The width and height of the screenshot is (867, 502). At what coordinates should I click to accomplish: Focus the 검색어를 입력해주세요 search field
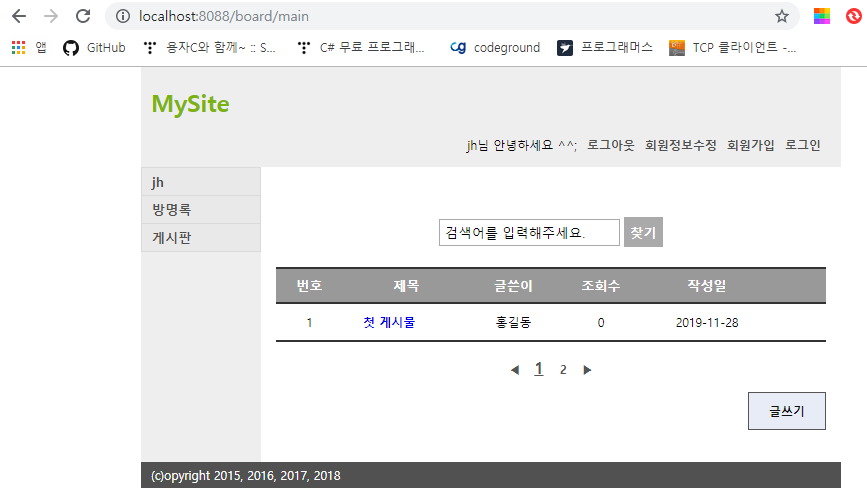tap(529, 232)
